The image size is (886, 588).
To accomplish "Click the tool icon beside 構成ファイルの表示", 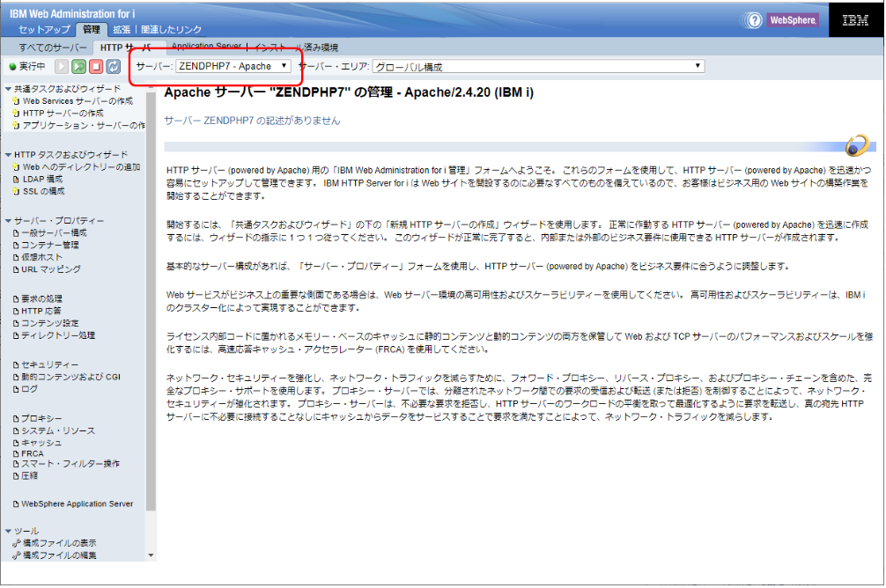I will [x=17, y=543].
